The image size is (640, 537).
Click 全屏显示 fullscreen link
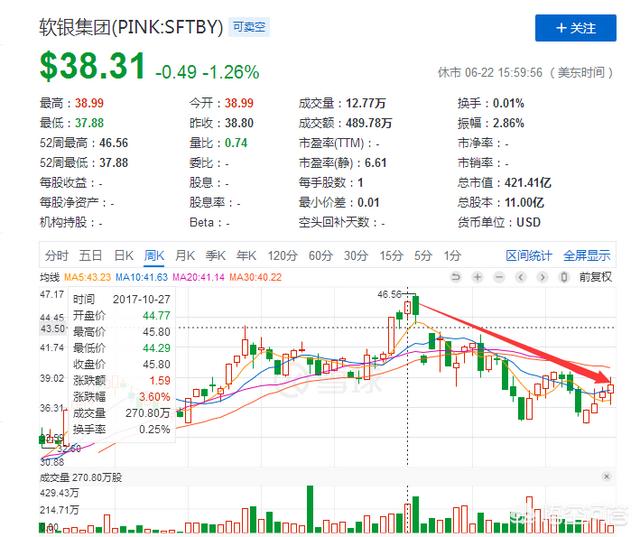587,256
